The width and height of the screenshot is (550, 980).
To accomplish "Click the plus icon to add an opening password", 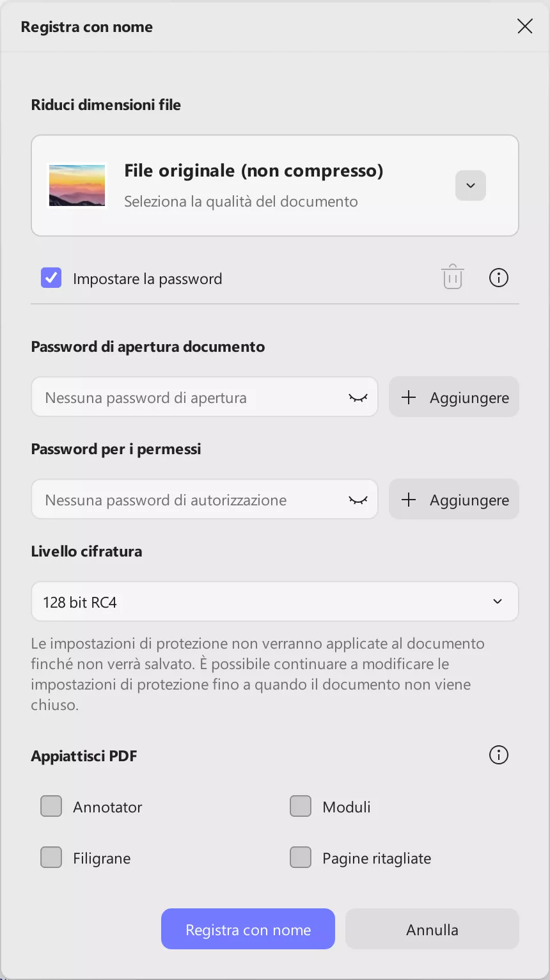I will (408, 397).
